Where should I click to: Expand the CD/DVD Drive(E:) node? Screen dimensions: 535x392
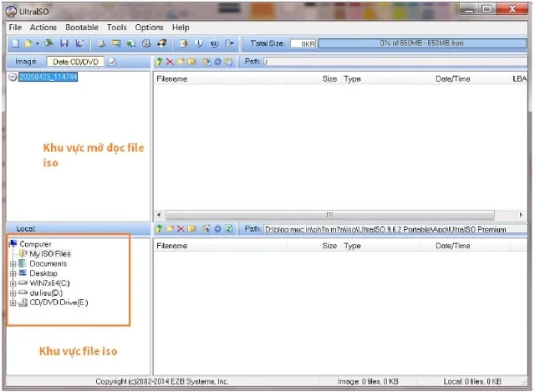coord(13,303)
